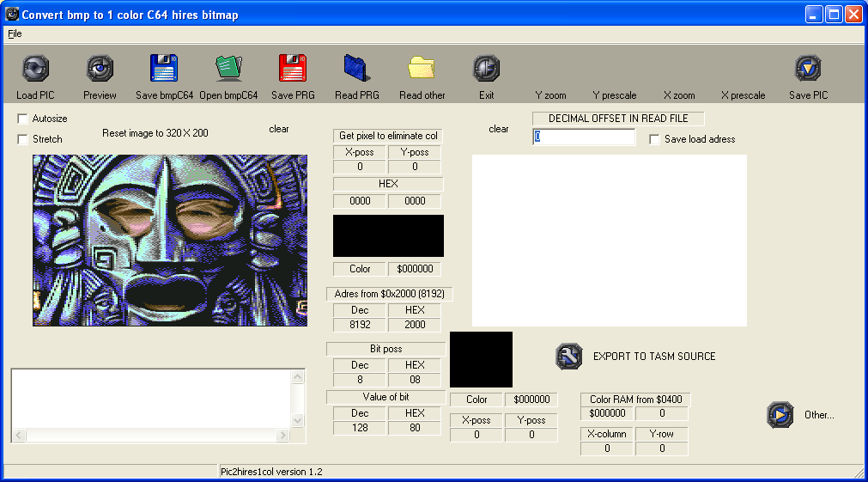The width and height of the screenshot is (868, 482).
Task: Click the 128 Dec bit value
Action: (360, 428)
